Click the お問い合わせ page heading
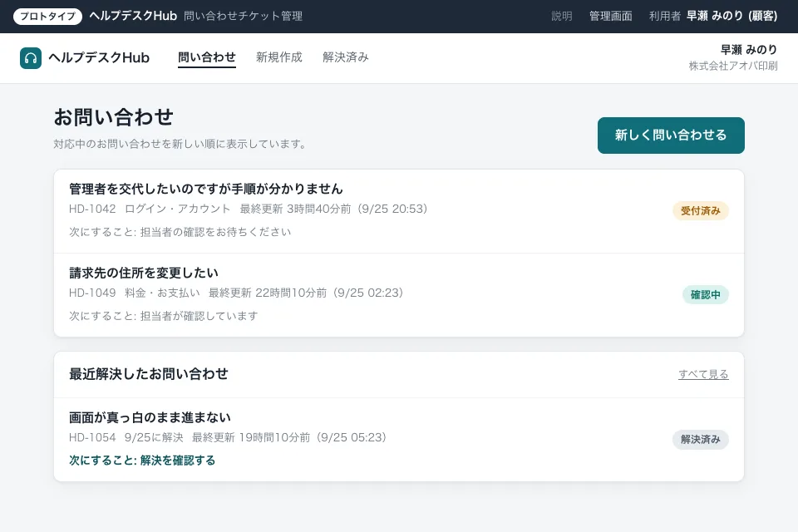The image size is (798, 532). pos(114,117)
